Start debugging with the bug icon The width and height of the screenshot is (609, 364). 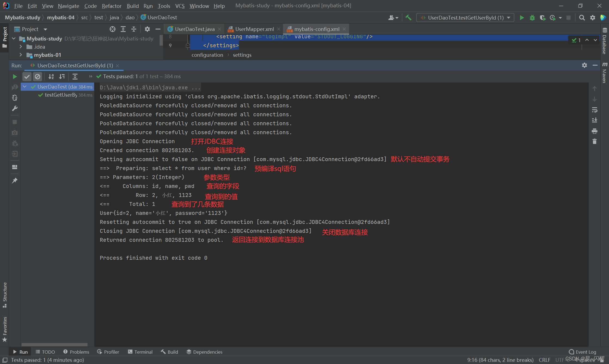coord(532,18)
